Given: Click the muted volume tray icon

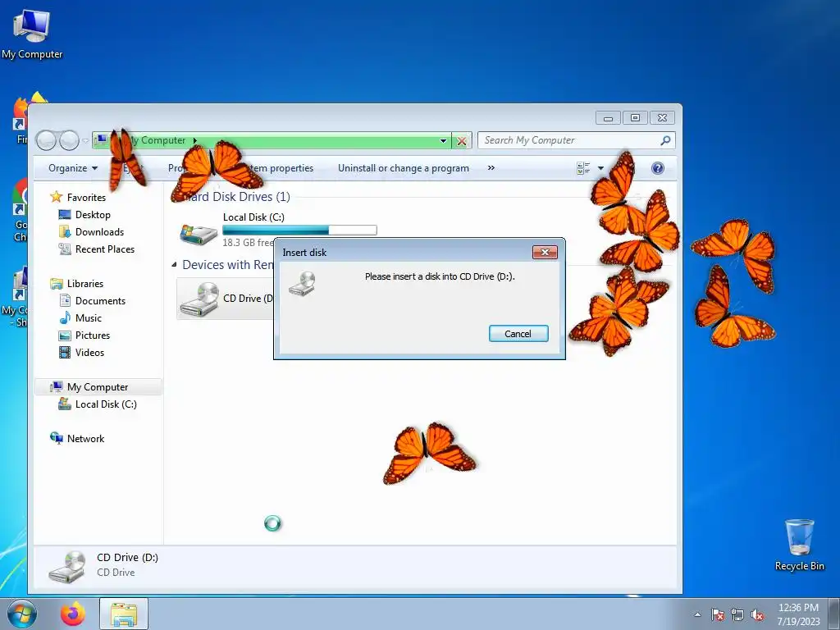Looking at the screenshot, I should click(x=757, y=614).
